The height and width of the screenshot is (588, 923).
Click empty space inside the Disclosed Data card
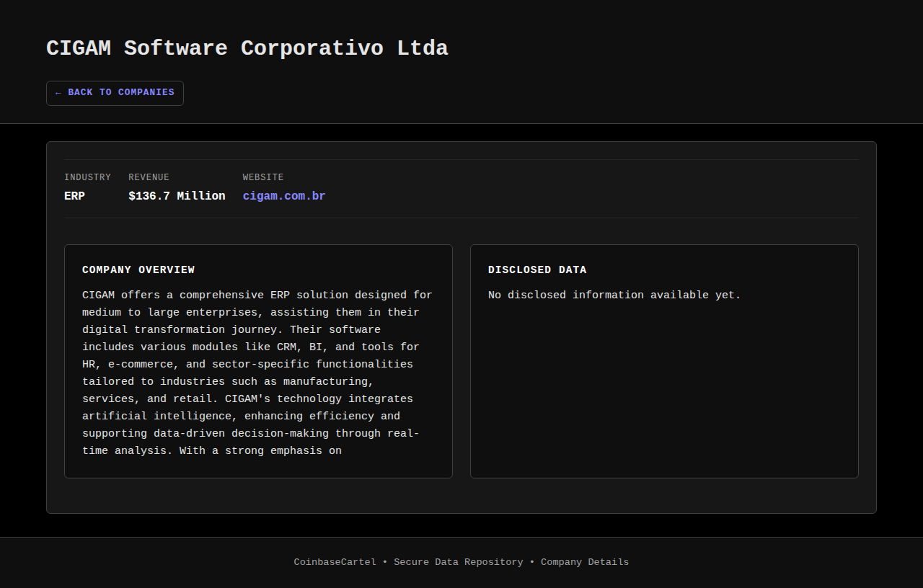tap(663, 396)
